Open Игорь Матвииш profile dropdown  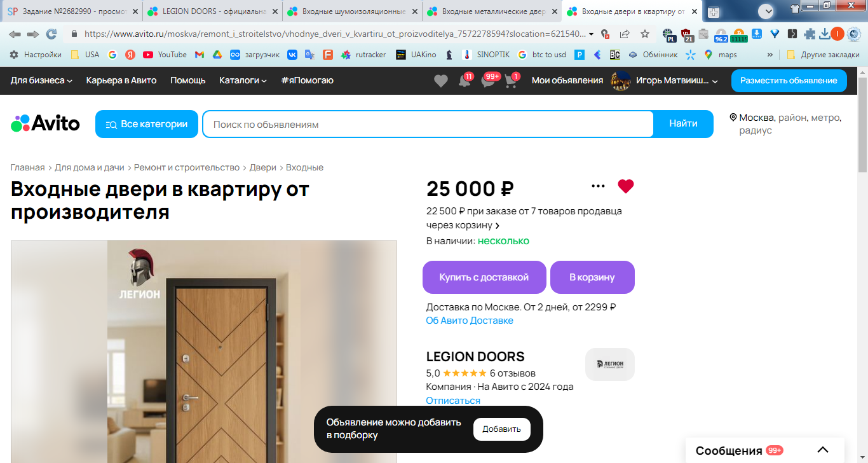(665, 81)
